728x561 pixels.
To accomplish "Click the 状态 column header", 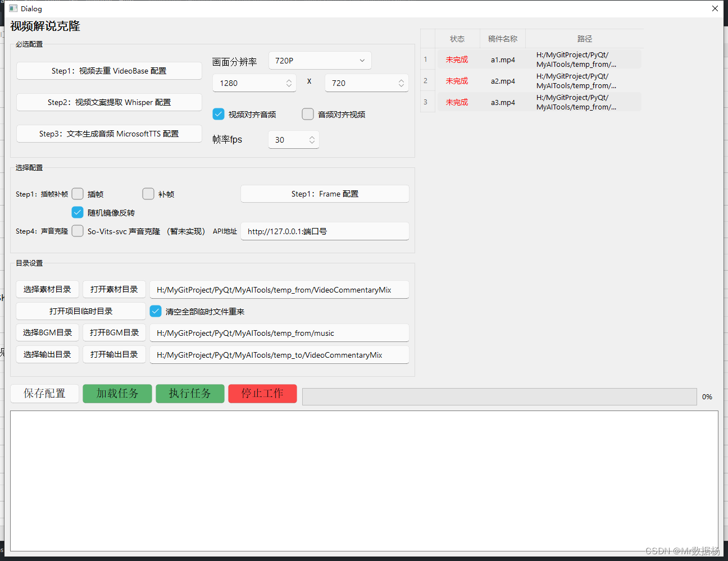I will point(457,39).
